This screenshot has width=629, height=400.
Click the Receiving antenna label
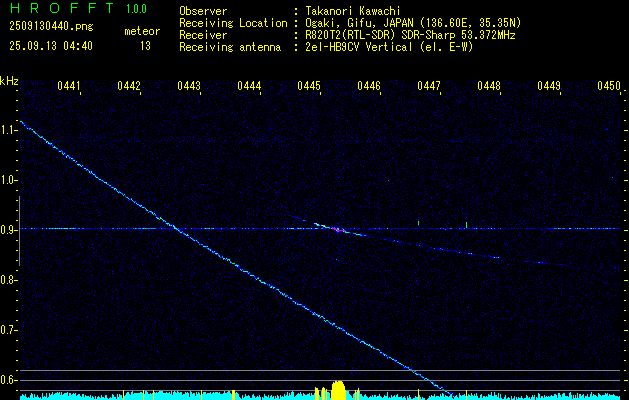230,47
